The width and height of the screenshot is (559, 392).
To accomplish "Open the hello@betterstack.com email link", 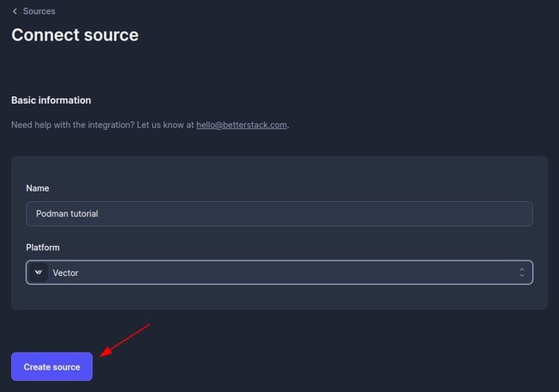I will pos(242,125).
